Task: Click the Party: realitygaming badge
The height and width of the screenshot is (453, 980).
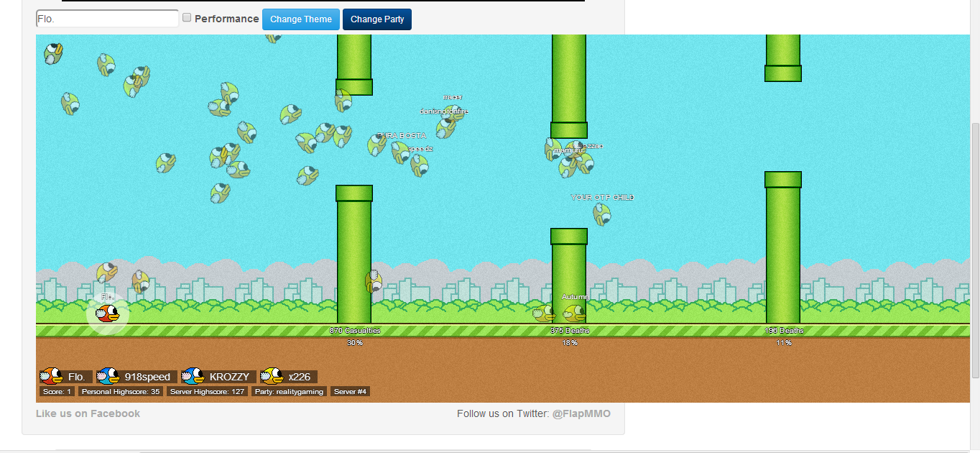Action: pyautogui.click(x=290, y=392)
